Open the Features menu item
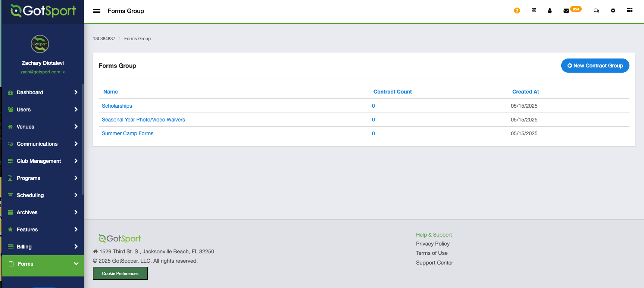Viewport: 644px width, 288px height. [x=43, y=230]
